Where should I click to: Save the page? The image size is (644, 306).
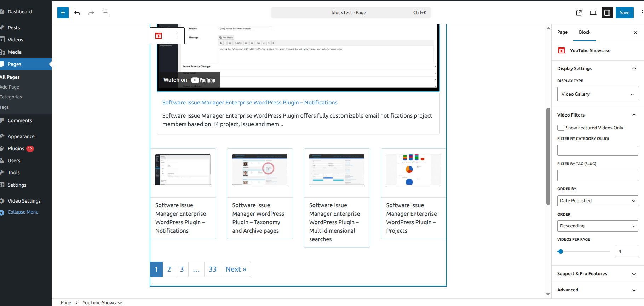click(625, 13)
